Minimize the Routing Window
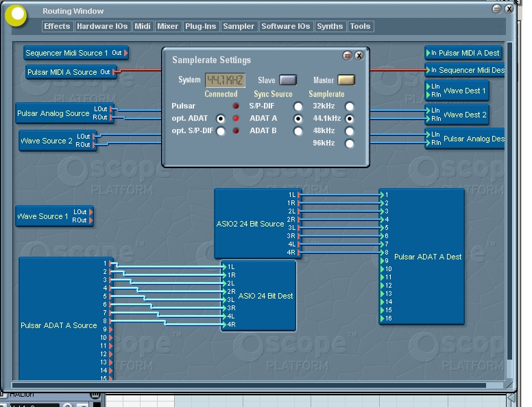The image size is (532, 407). point(497,9)
